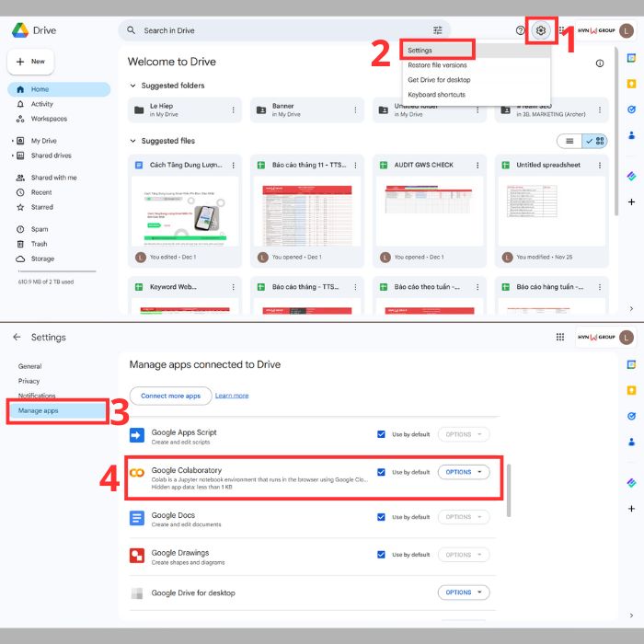Click the back arrow on Settings page
Viewport: 644px width, 644px height.
17,337
